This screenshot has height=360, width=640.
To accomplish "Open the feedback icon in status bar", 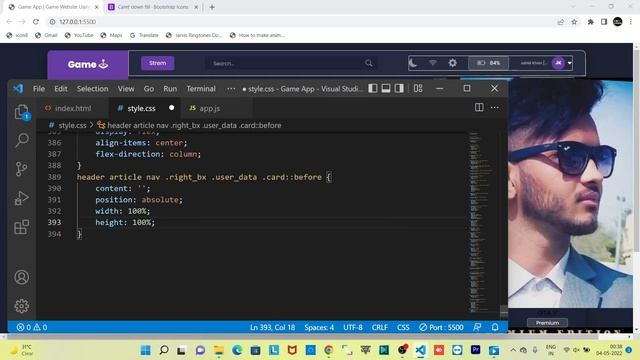I will [477, 327].
